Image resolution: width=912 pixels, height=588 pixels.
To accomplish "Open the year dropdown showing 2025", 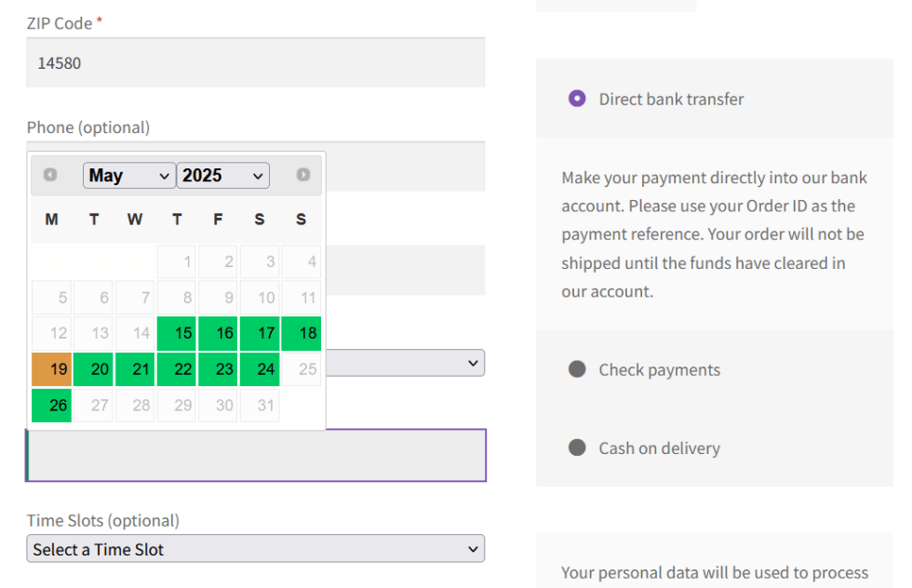I will (222, 175).
